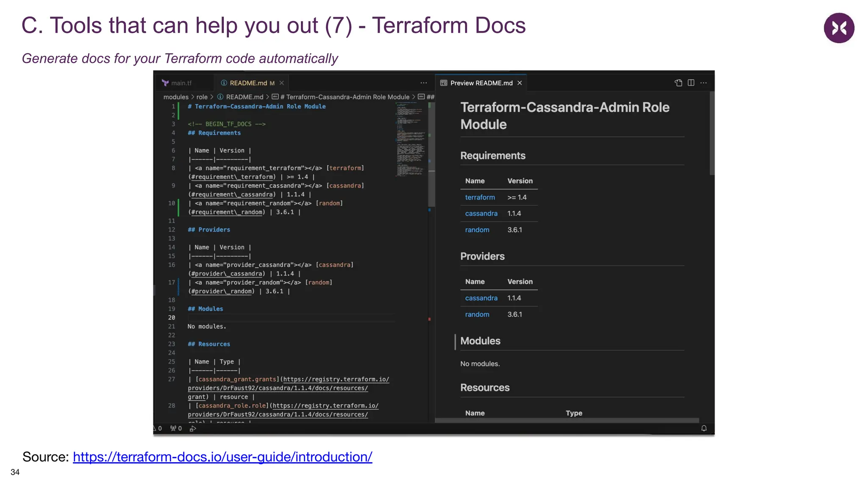Click the 'cassandra' link in the Providers preview table
The height and width of the screenshot is (488, 868).
(x=481, y=298)
